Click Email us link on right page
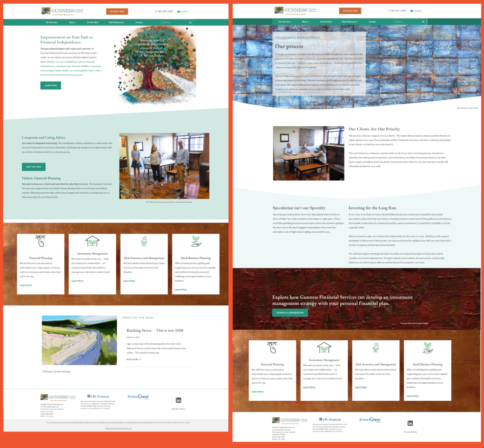Screen dimensions: 484x448 coord(416,11)
